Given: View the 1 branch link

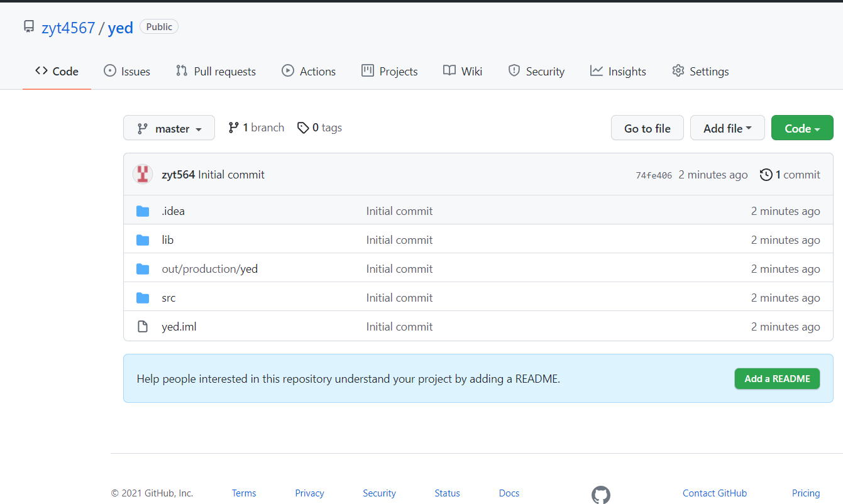Looking at the screenshot, I should pyautogui.click(x=256, y=128).
